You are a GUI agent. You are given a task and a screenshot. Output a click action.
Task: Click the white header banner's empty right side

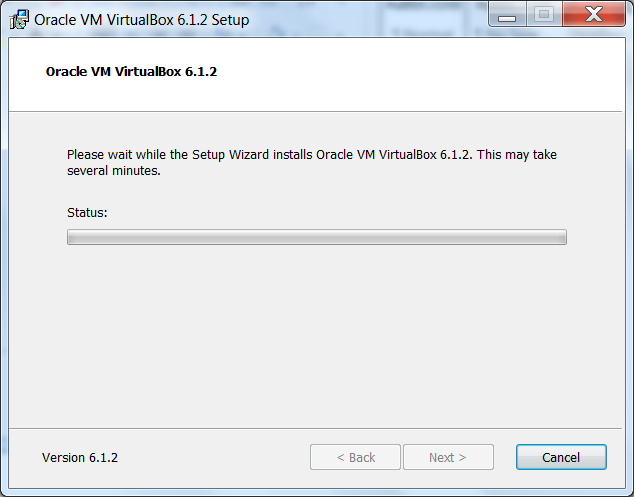(480, 74)
